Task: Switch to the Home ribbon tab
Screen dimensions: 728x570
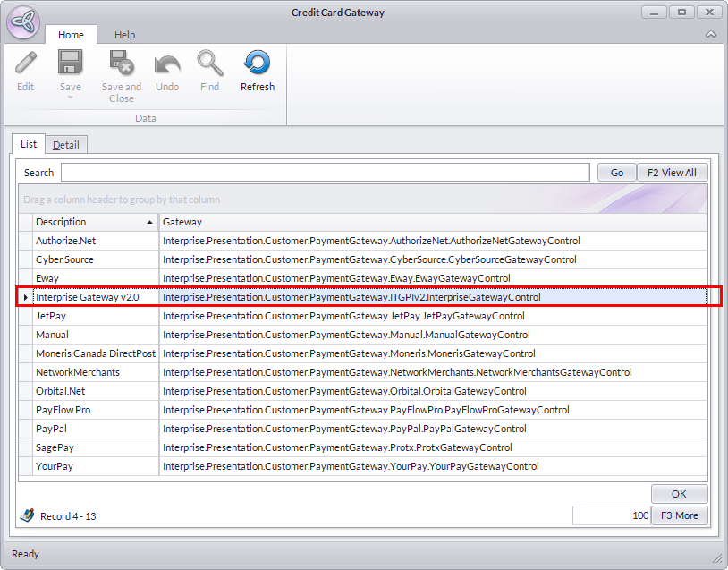Action: coord(71,35)
